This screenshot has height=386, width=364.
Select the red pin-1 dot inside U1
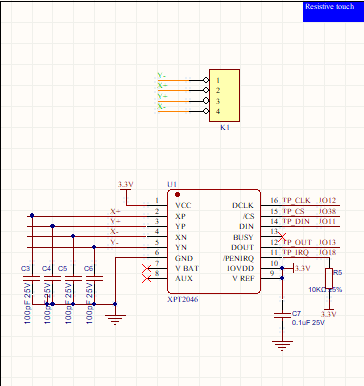click(x=177, y=194)
